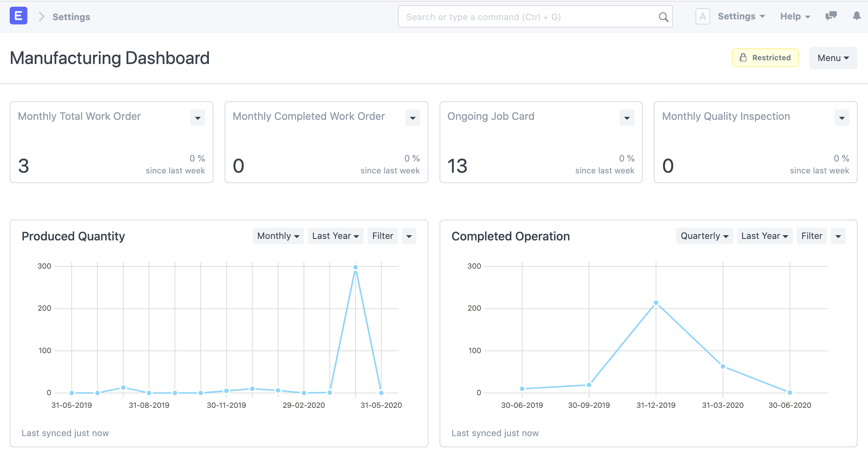This screenshot has width=868, height=454.
Task: Open the Monthly Completed Work Order card menu
Action: click(412, 118)
